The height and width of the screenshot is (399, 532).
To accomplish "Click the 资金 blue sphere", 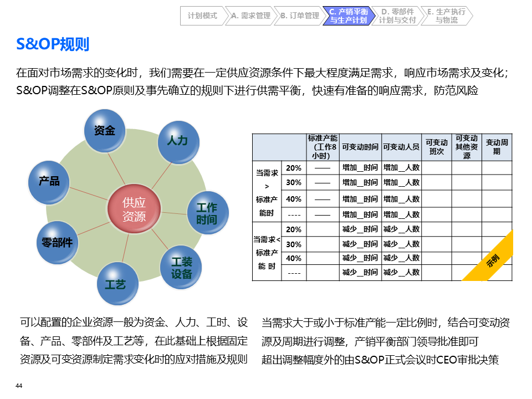I will pos(105,130).
